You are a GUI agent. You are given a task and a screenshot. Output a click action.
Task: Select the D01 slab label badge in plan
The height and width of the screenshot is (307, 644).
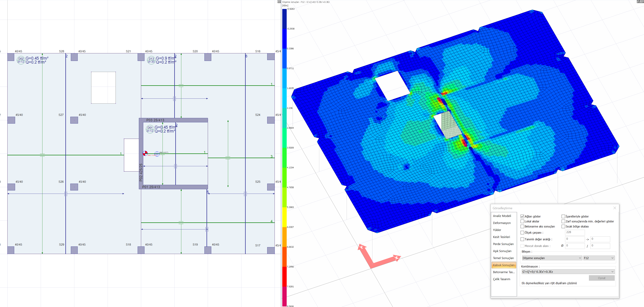(x=150, y=129)
